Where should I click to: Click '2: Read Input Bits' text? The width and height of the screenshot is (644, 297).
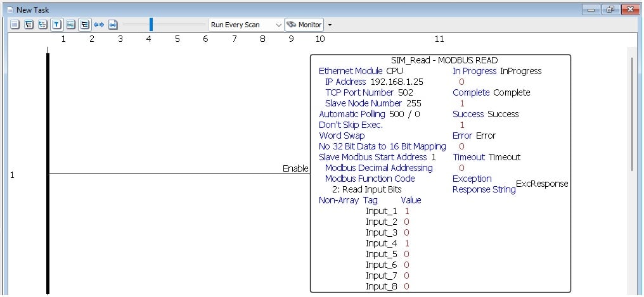367,189
